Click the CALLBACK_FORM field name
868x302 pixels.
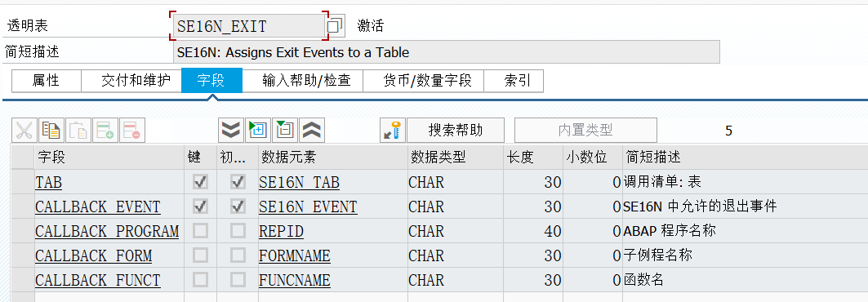[x=94, y=255]
